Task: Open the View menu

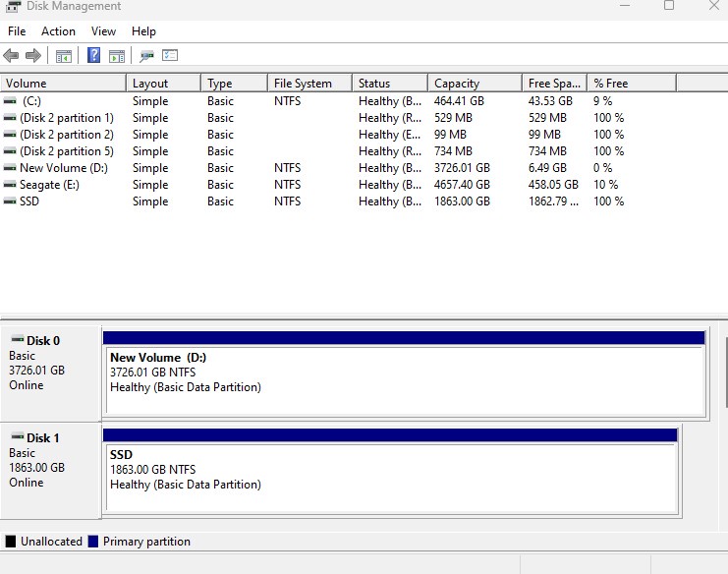Action: click(103, 31)
